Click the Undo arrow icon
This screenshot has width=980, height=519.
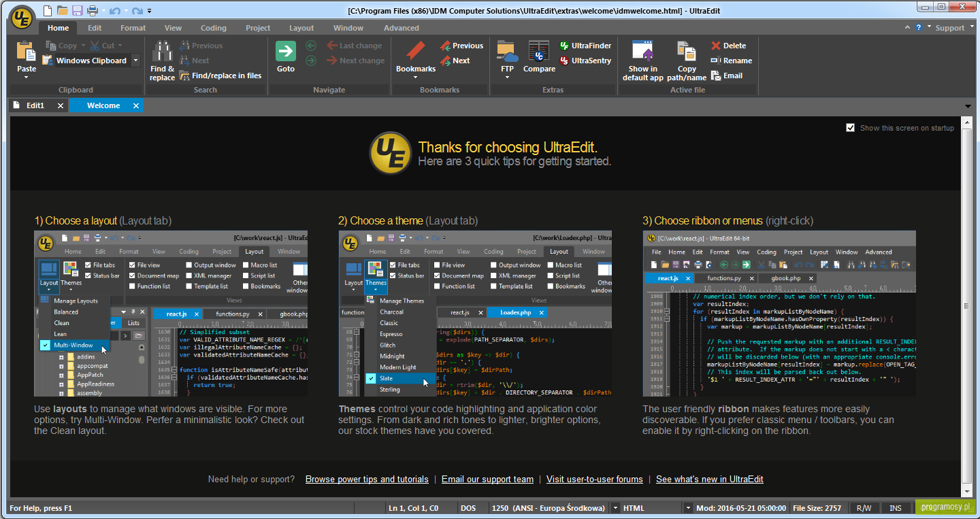(x=114, y=11)
